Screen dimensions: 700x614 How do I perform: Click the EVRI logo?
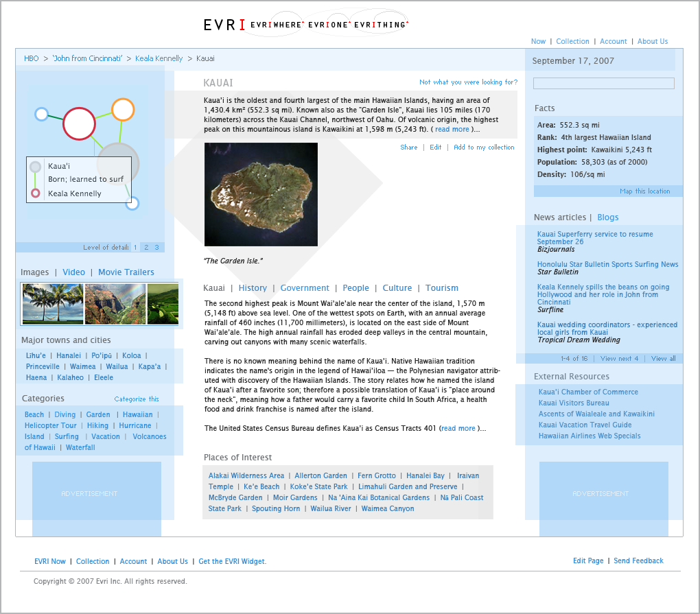click(x=224, y=25)
